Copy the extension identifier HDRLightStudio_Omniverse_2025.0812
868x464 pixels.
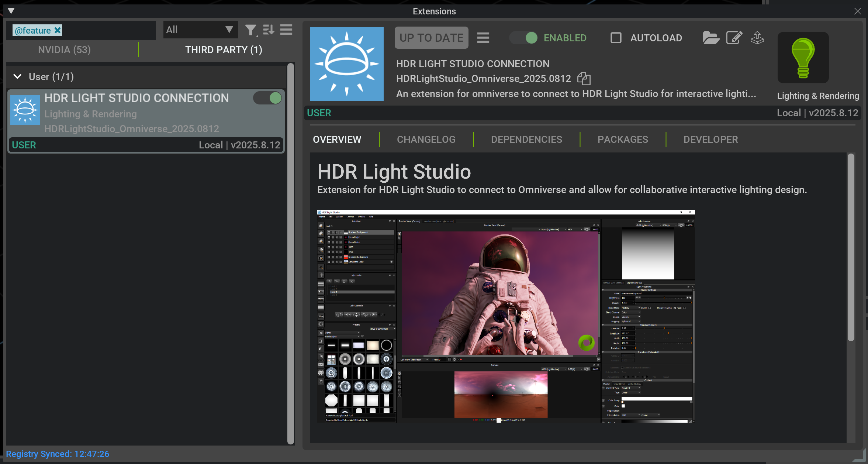[584, 79]
